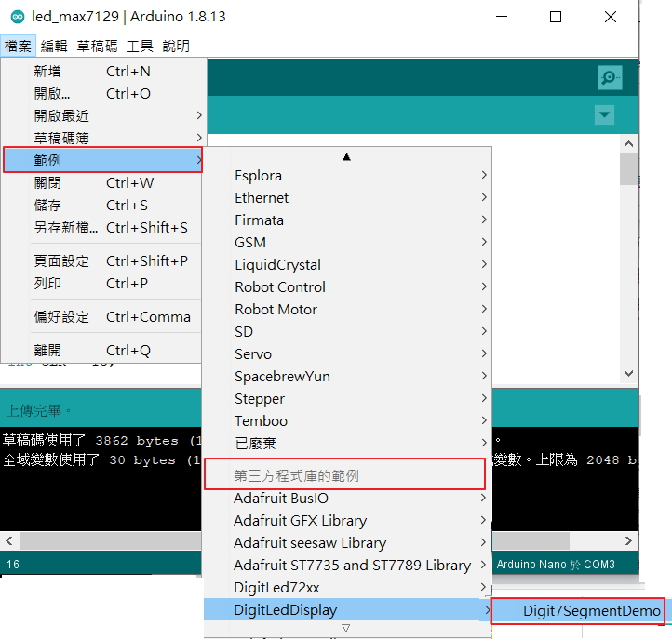
Task: Click the console horizontal scrollbar left arrow
Action: (x=9, y=540)
